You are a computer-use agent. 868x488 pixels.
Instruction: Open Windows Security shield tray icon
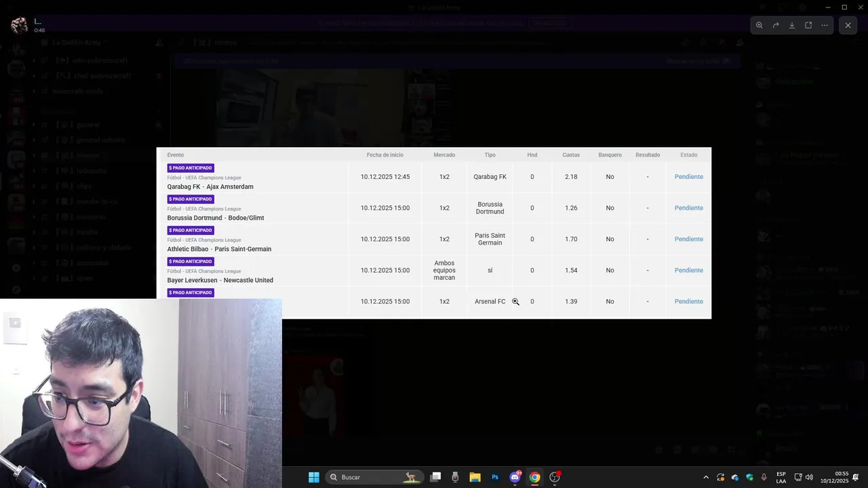click(749, 477)
